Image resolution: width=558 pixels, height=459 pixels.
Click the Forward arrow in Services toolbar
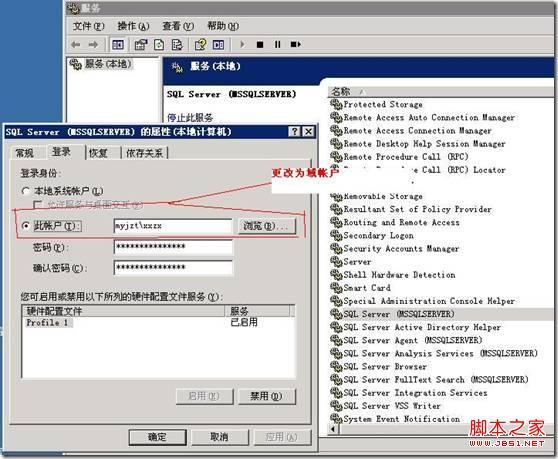point(93,44)
